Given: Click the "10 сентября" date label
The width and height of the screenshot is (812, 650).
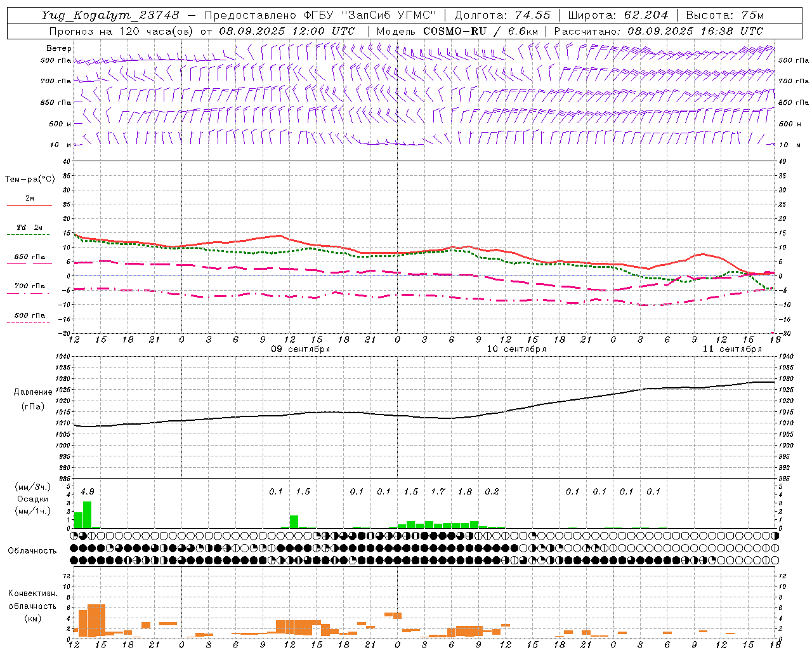Looking at the screenshot, I should click(x=516, y=349).
